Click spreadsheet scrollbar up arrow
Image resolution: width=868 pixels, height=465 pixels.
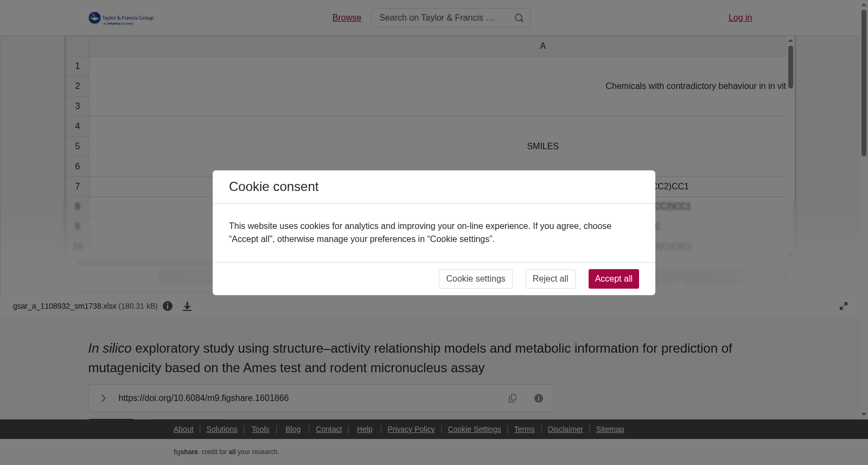coord(790,40)
